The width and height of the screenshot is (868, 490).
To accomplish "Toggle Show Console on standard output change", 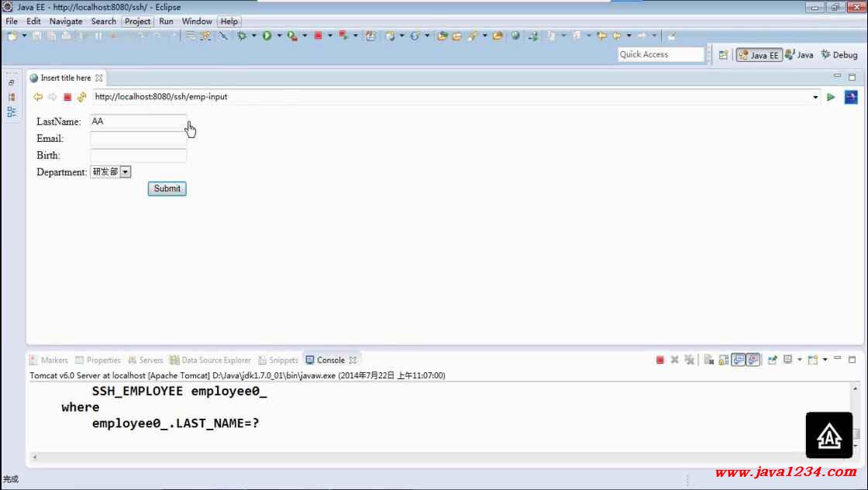I will [x=738, y=360].
